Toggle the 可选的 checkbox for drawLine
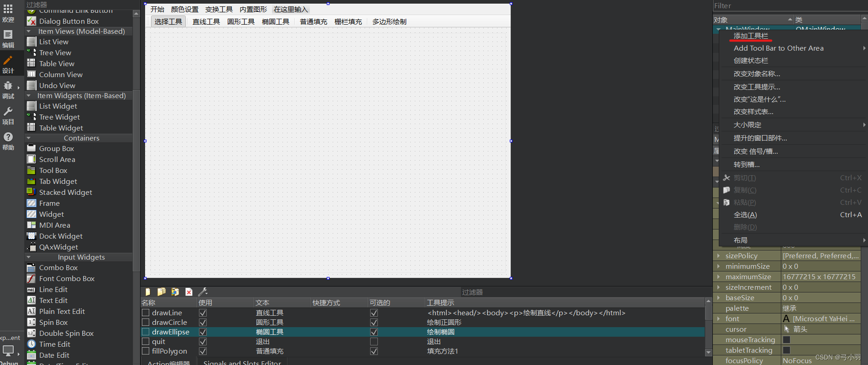Viewport: 868px width, 365px height. click(374, 313)
